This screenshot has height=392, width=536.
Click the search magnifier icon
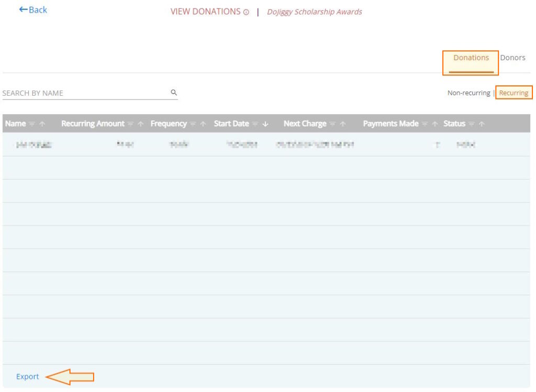[x=173, y=92]
